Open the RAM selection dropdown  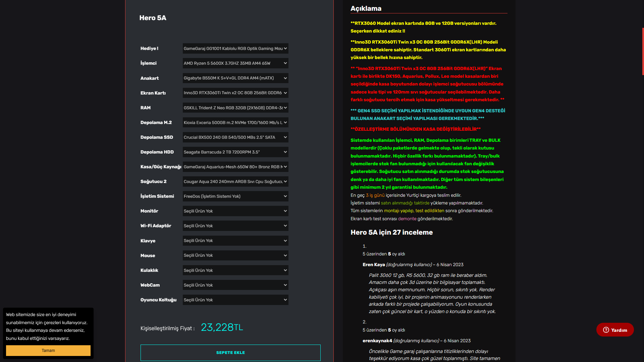click(235, 108)
